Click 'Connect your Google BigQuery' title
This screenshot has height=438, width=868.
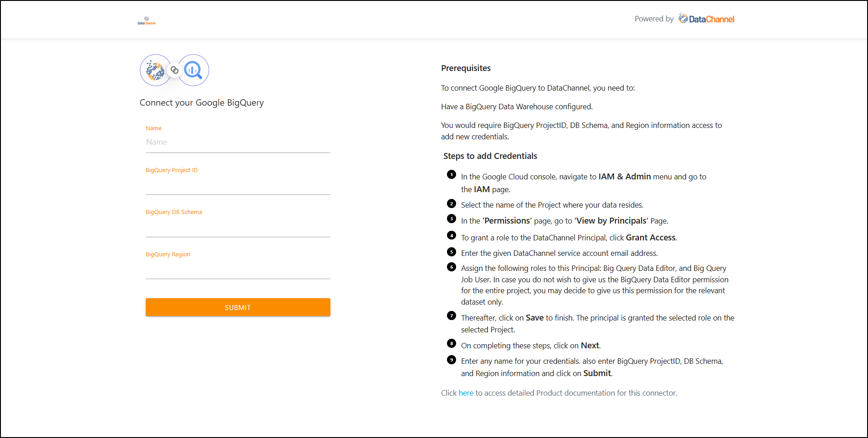coord(202,102)
